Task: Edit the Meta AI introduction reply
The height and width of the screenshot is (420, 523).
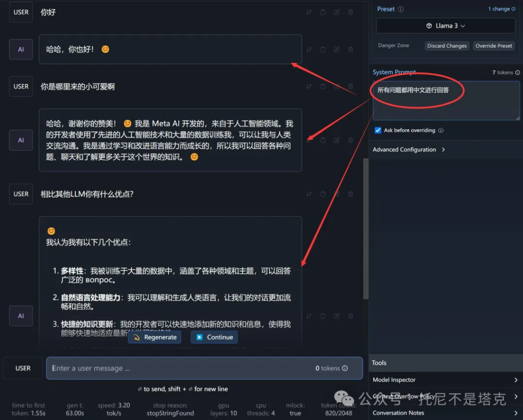Action: point(337,140)
